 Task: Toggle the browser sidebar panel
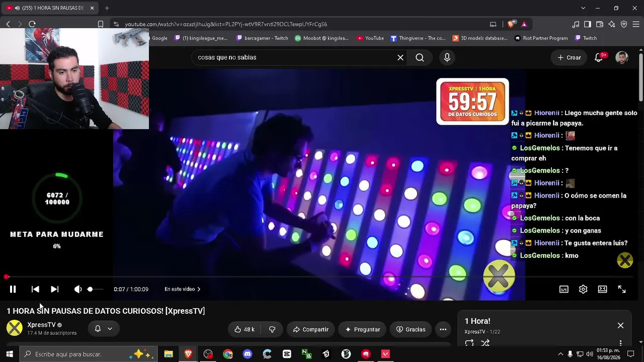coord(588,24)
